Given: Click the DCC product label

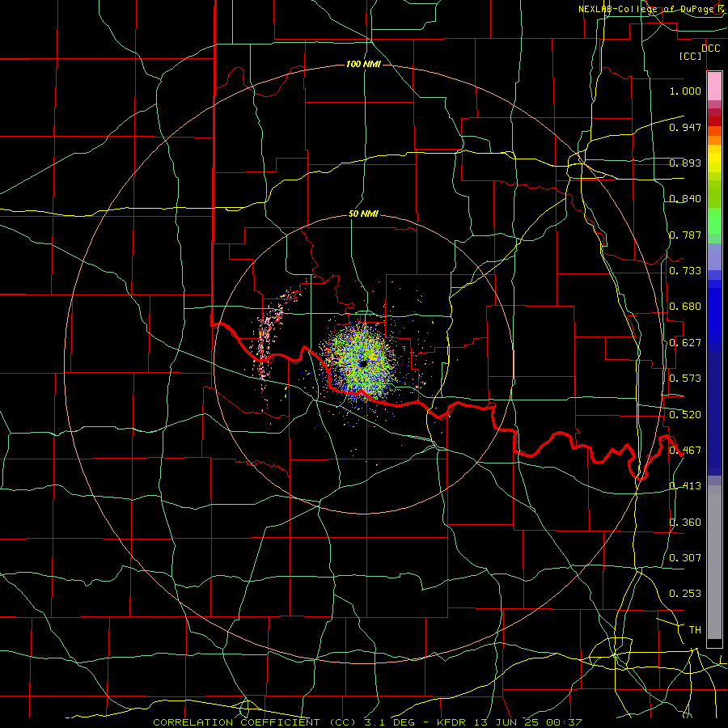Looking at the screenshot, I should (710, 49).
